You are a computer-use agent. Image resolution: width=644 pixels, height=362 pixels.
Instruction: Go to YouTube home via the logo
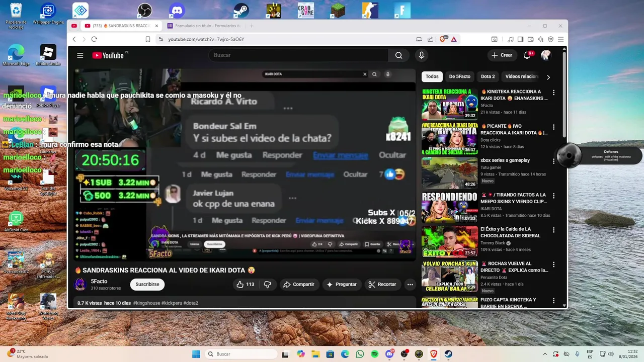108,55
